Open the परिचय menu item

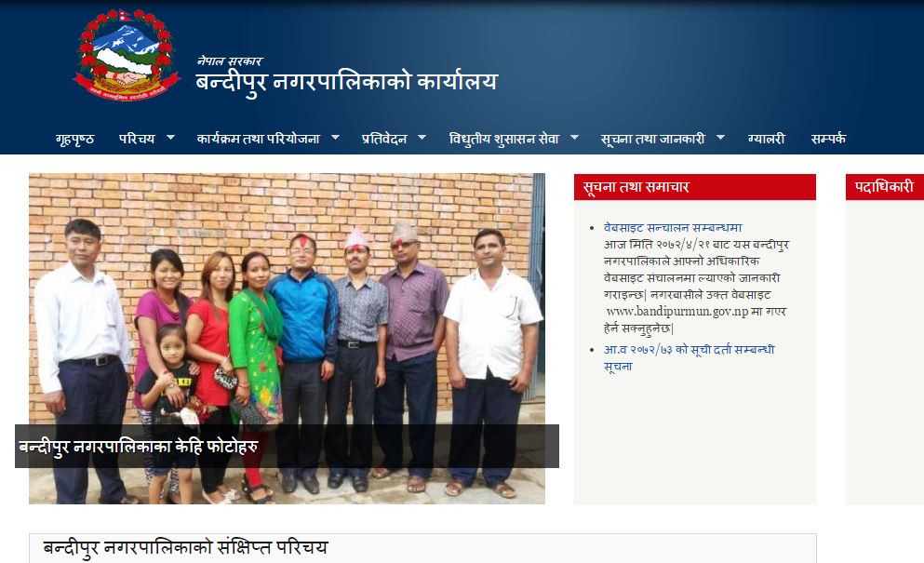coord(137,140)
